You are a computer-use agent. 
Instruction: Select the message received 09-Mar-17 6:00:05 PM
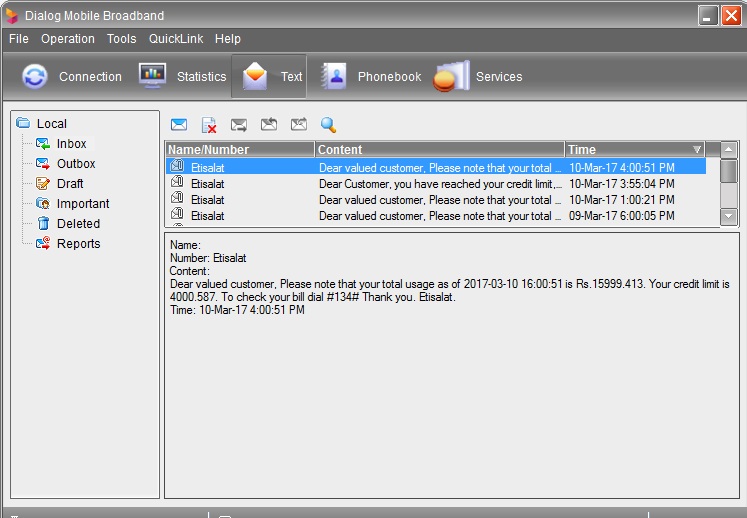pos(435,216)
